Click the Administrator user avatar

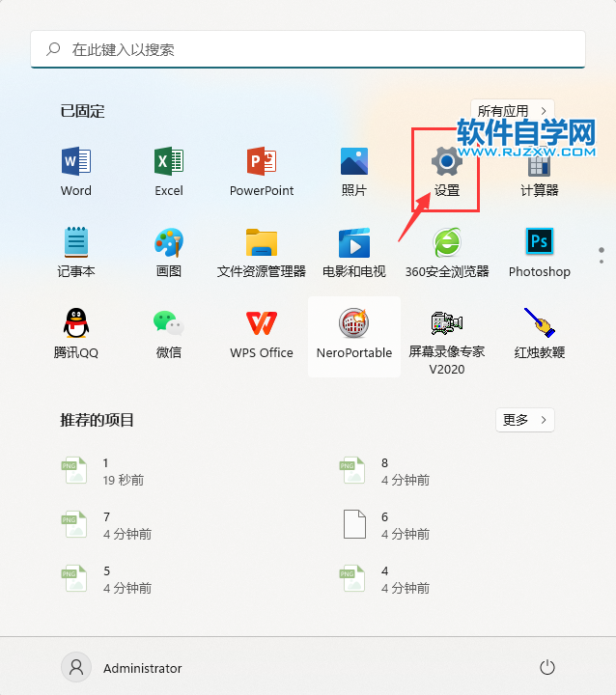click(76, 667)
